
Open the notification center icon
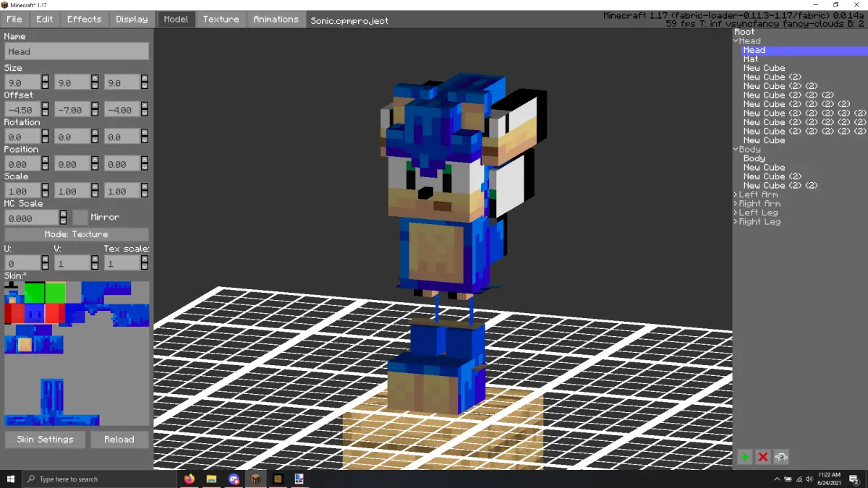[855, 479]
